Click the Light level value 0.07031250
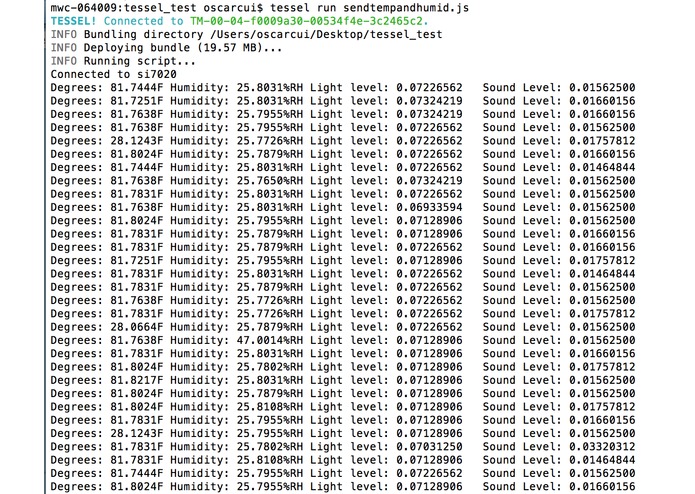695x494 pixels. click(x=429, y=446)
